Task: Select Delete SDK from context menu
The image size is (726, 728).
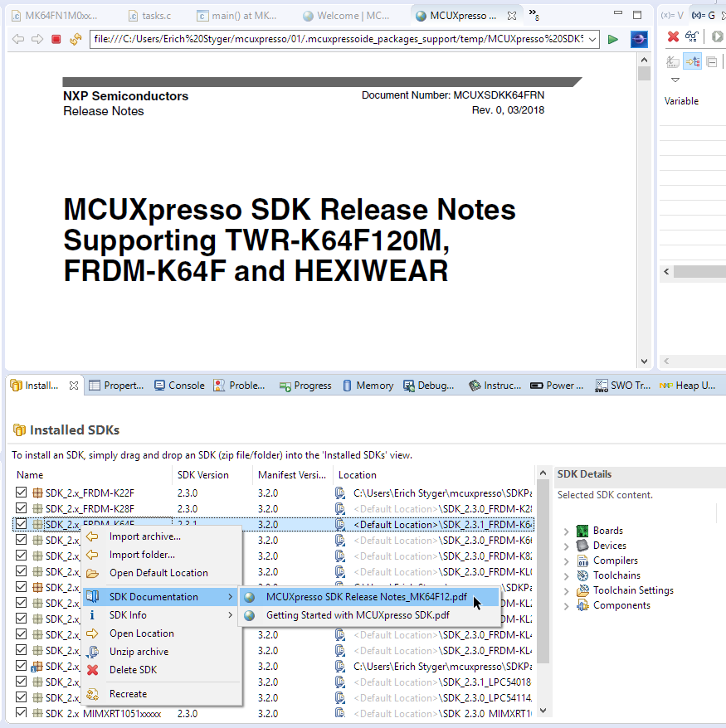Action: tap(133, 670)
